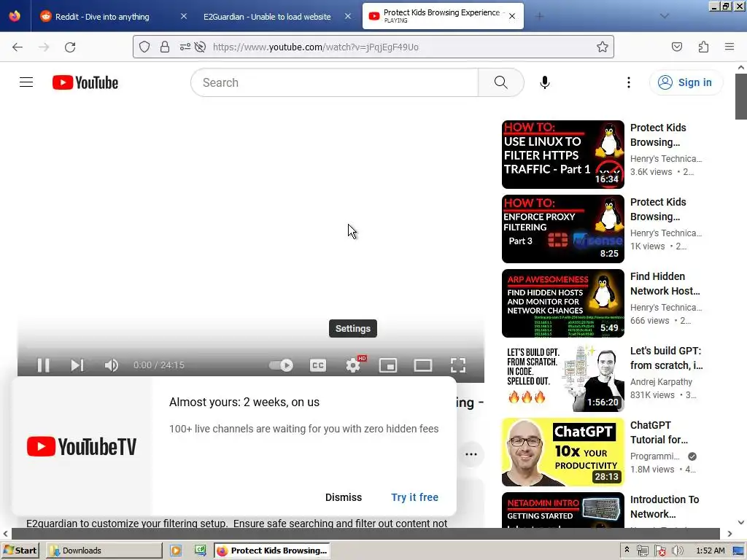Viewport: 747px width, 560px height.
Task: Open the YouTube hamburger guide menu
Action: click(x=26, y=82)
